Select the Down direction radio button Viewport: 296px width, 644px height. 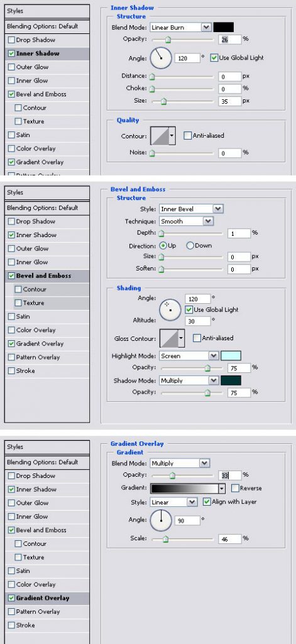pos(190,246)
